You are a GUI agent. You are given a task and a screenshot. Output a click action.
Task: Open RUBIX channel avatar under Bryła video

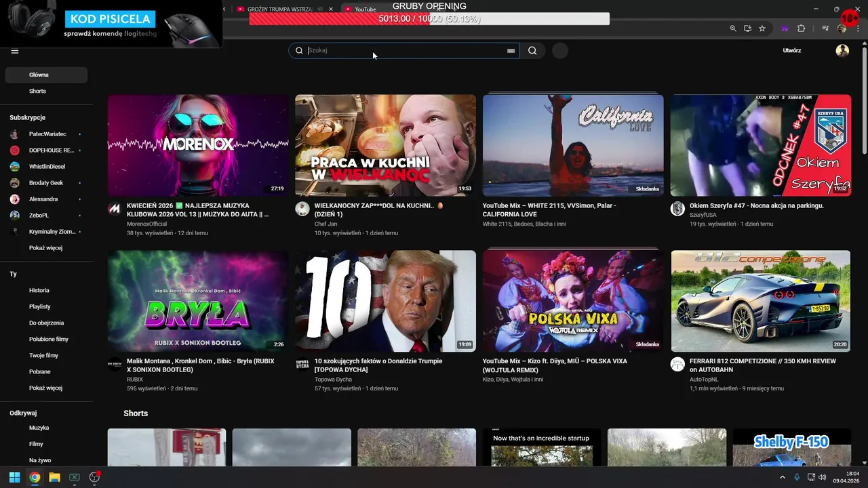coord(115,365)
